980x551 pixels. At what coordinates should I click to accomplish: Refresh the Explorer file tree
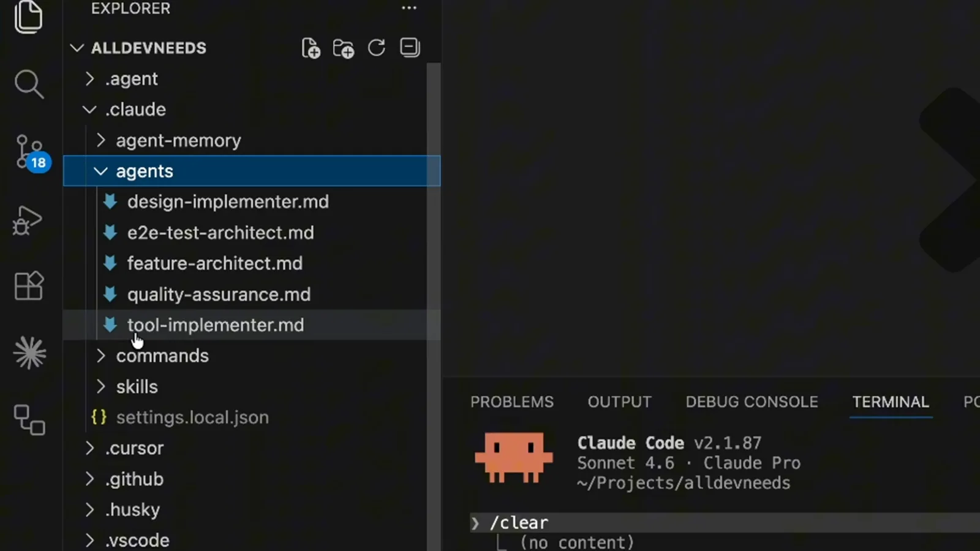[x=377, y=48]
